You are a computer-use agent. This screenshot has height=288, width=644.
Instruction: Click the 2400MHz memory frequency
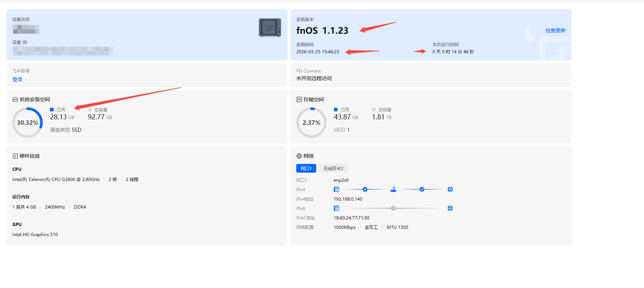point(55,207)
